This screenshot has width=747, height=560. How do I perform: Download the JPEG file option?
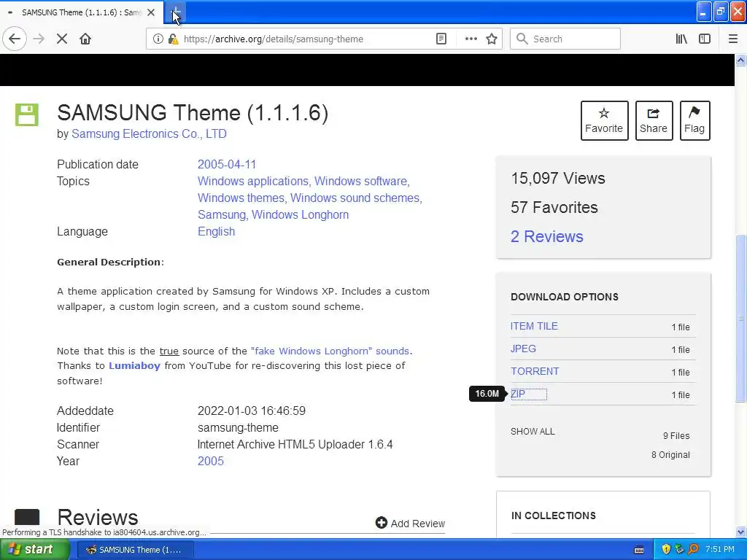(523, 349)
